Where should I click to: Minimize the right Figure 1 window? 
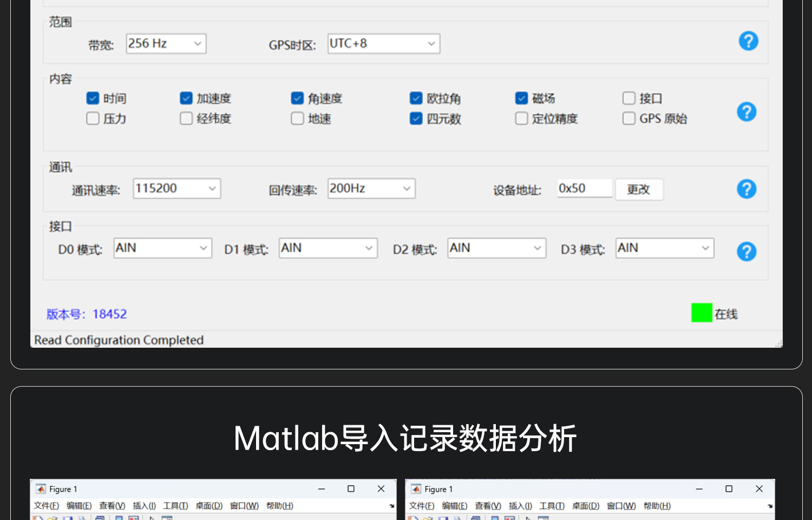tap(699, 489)
